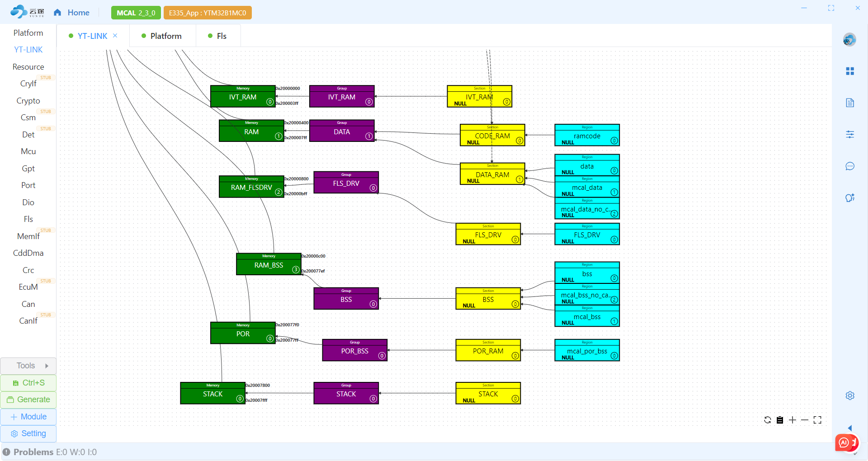Click the user avatar at top right

pyautogui.click(x=849, y=40)
